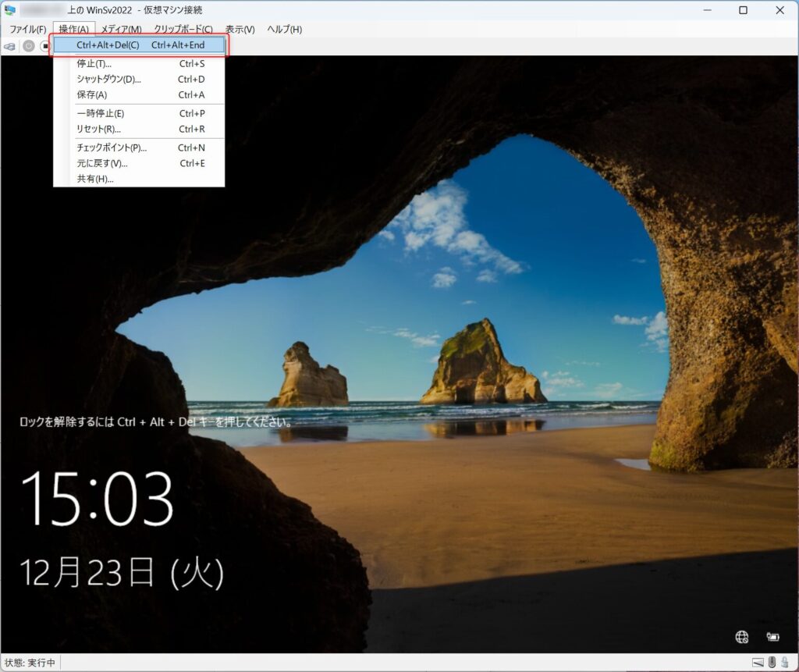Screen dimensions: 799x672
Task: Click the padlock icon in status bar
Action: [x=784, y=663]
